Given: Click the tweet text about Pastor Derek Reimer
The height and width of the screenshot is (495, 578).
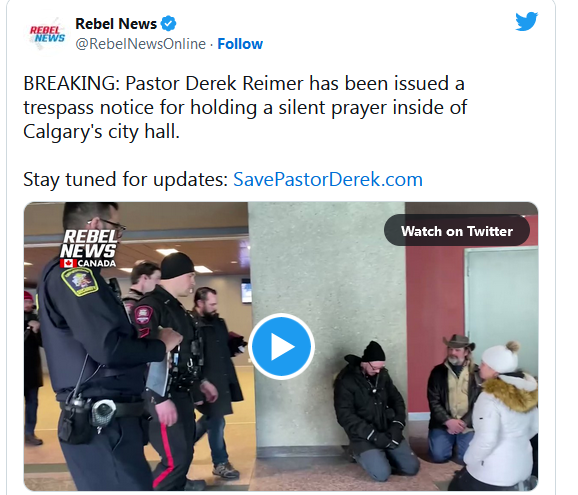Looking at the screenshot, I should point(245,107).
